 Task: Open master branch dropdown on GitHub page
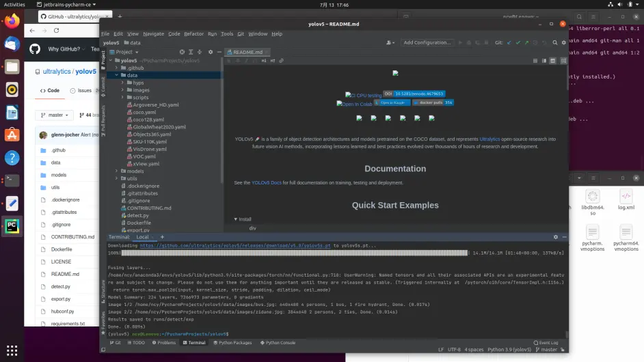tap(54, 115)
